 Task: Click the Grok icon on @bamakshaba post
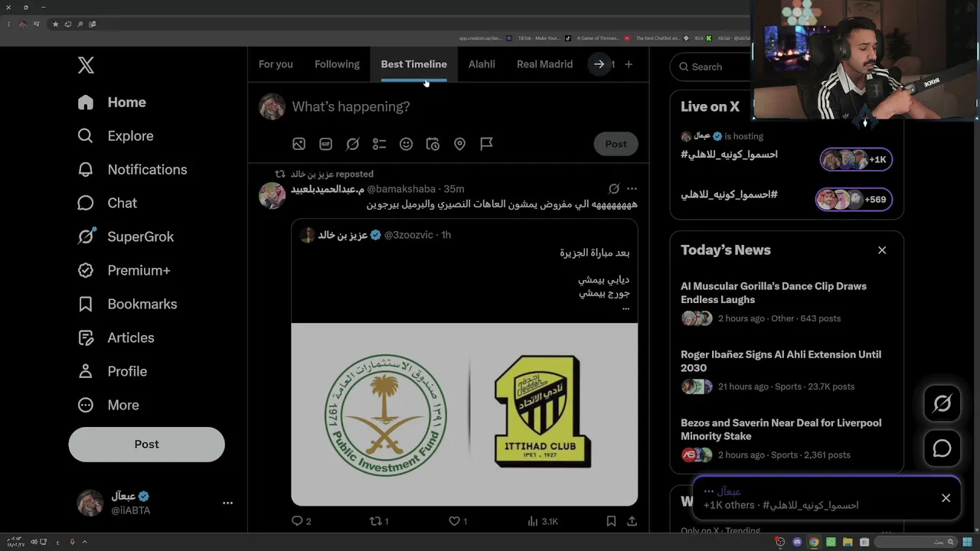point(613,189)
